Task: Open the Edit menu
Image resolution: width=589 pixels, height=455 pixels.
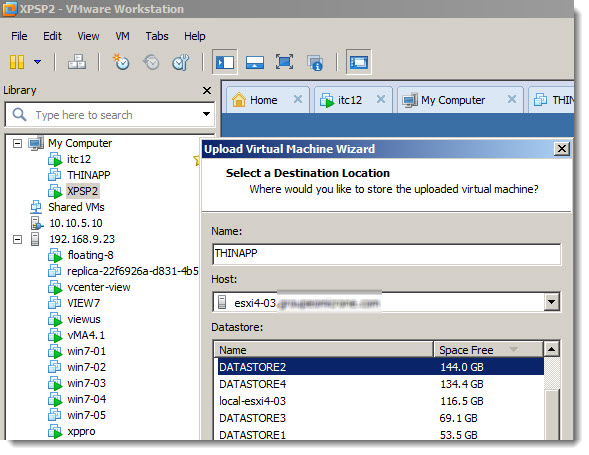Action: (52, 36)
